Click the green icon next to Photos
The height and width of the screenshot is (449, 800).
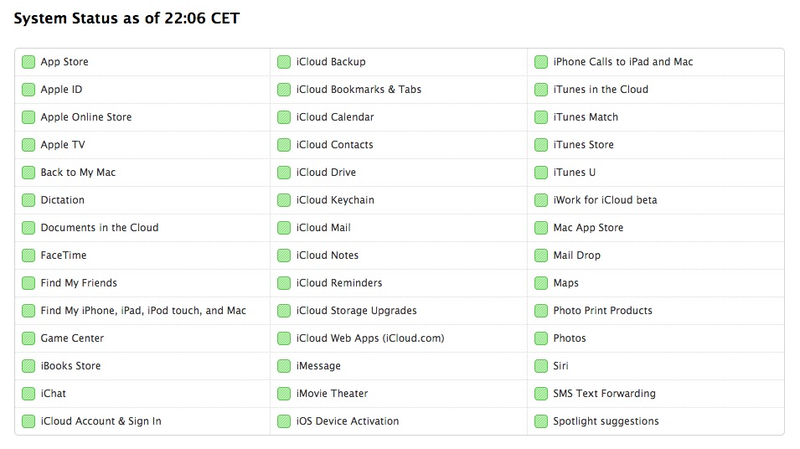pos(541,339)
